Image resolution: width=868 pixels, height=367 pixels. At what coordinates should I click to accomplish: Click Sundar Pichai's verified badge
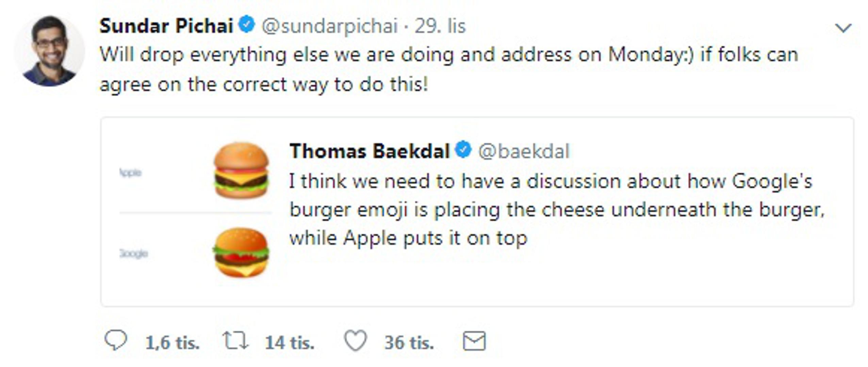[247, 25]
